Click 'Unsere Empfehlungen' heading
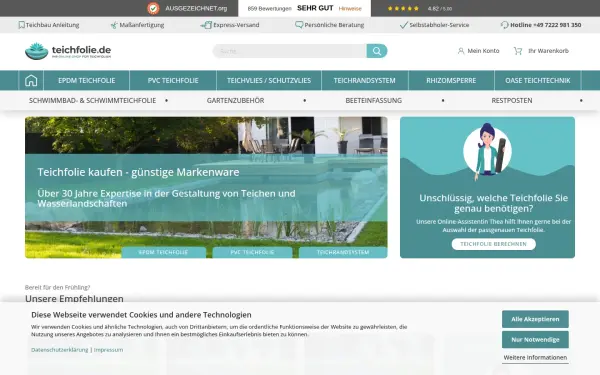 pos(74,298)
